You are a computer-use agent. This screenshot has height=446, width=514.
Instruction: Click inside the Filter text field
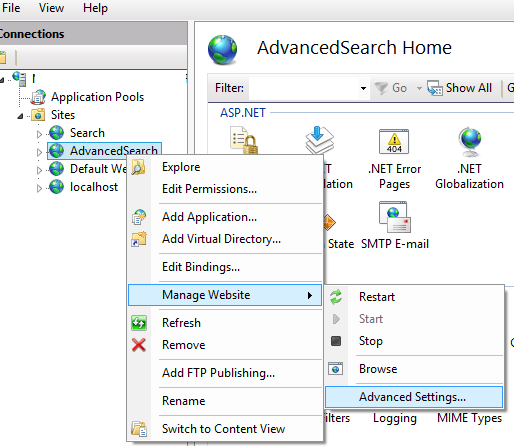(303, 88)
